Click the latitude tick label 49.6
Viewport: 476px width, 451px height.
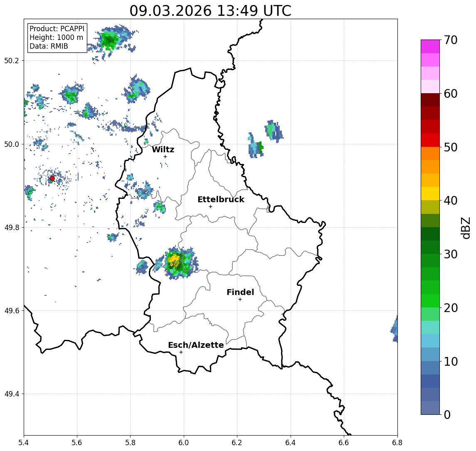pos(11,311)
